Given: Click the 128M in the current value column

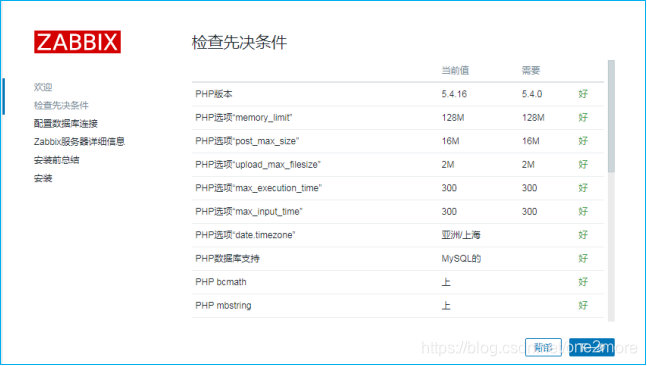Looking at the screenshot, I should (x=453, y=118).
